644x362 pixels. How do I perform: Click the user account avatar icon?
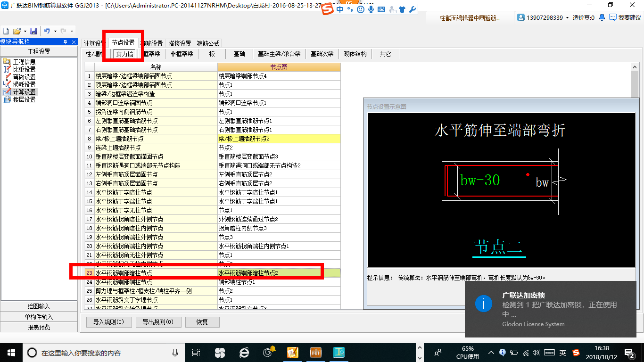(x=521, y=17)
